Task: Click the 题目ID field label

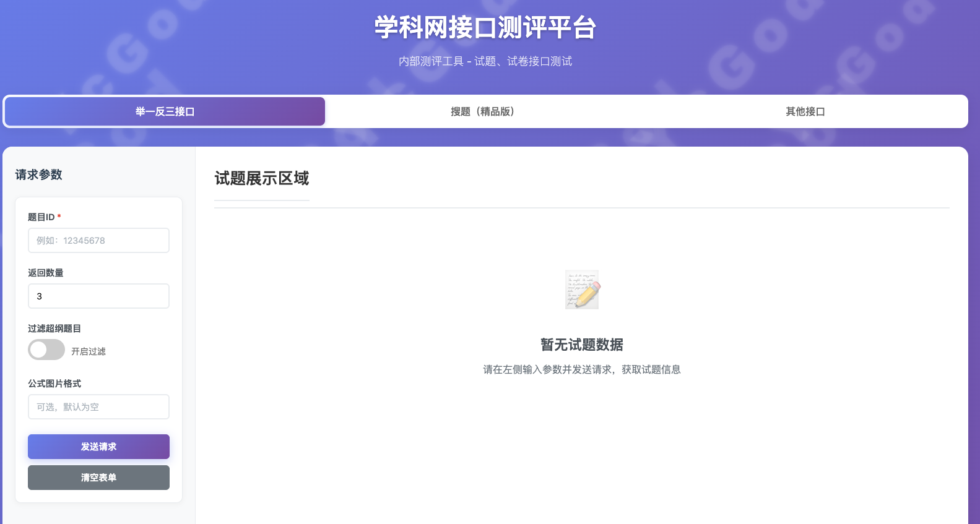Action: (x=41, y=217)
